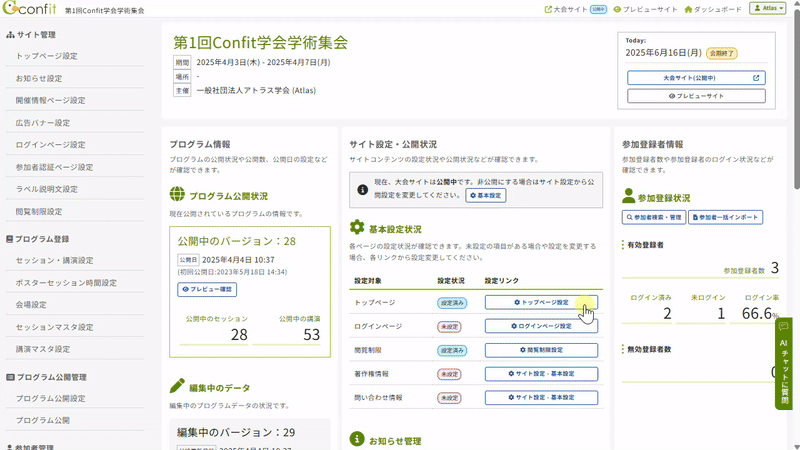Click 未設定 badge in 問い合わせ情報 row
800x450 pixels.
pos(449,398)
